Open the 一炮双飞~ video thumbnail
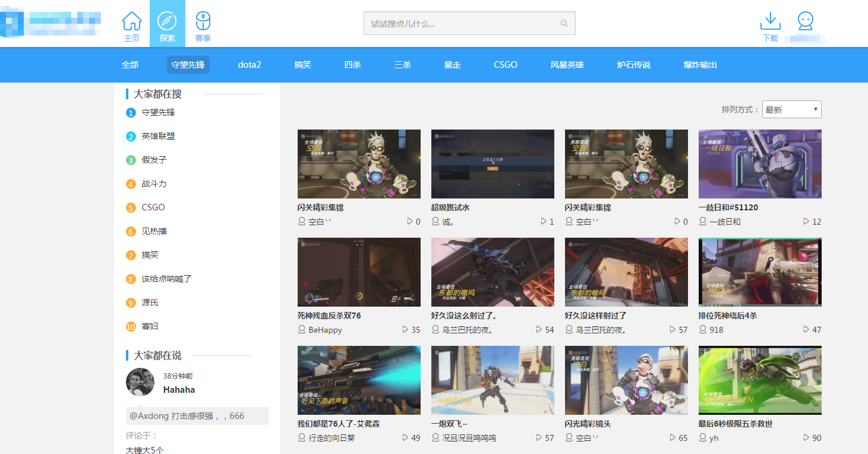The image size is (868, 454). (493, 380)
